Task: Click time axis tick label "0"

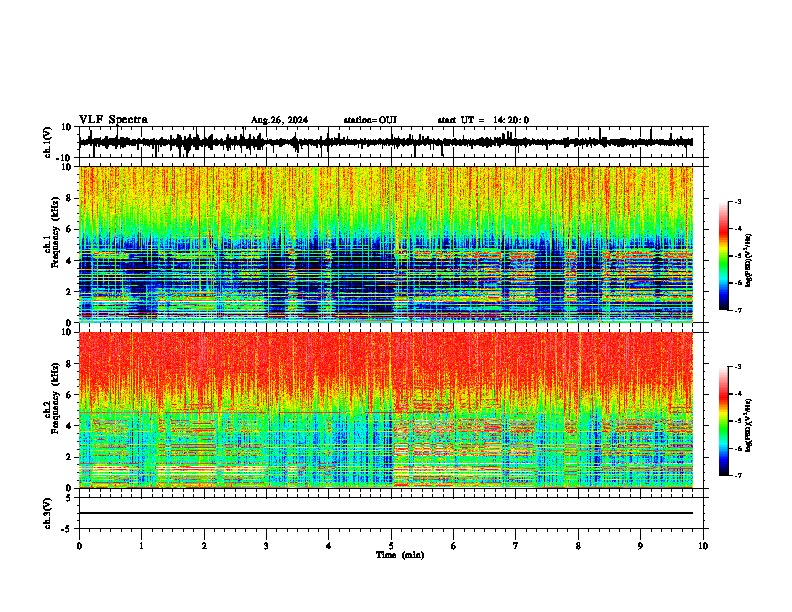Action: (x=79, y=546)
